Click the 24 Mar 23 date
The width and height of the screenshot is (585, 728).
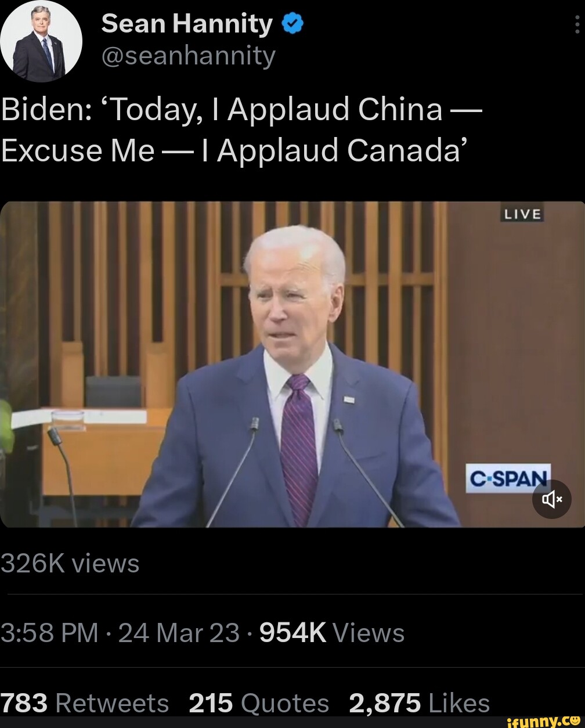point(179,632)
